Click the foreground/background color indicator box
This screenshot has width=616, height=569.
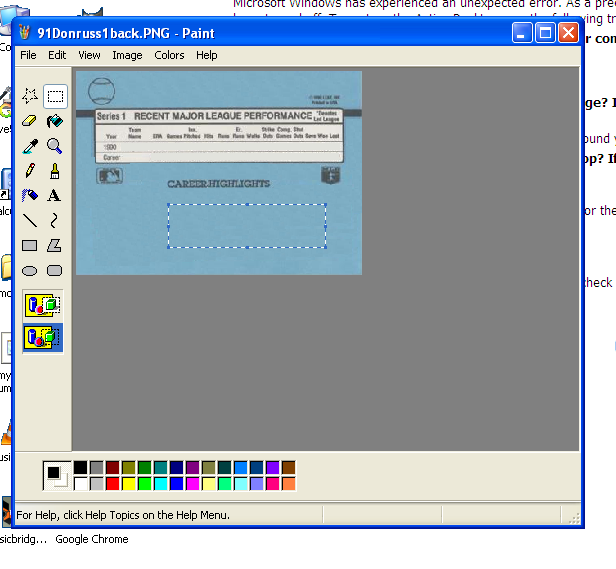57,475
